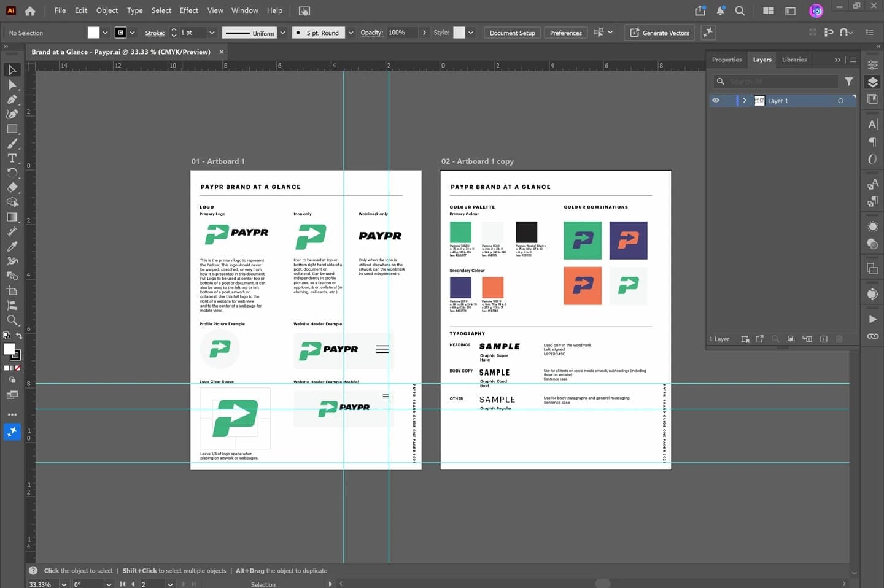Select the Zoom tool in toolbox
This screenshot has height=588, width=884.
point(12,320)
